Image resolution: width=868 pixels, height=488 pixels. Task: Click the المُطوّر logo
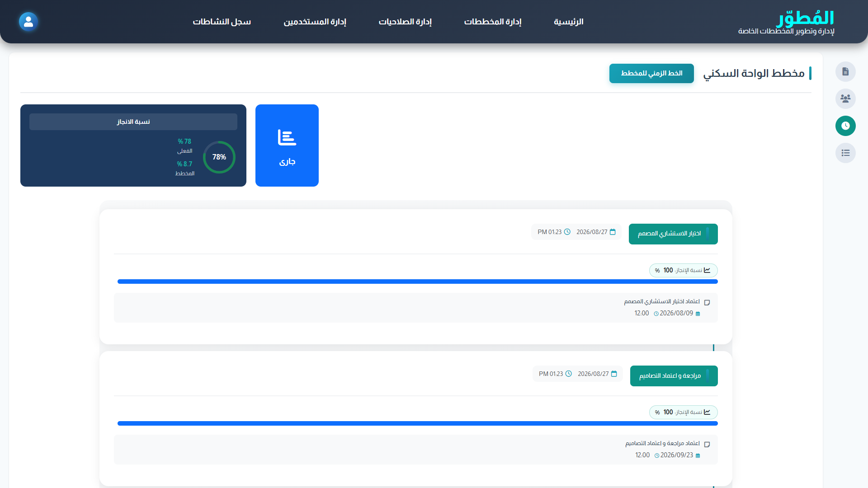tap(805, 18)
